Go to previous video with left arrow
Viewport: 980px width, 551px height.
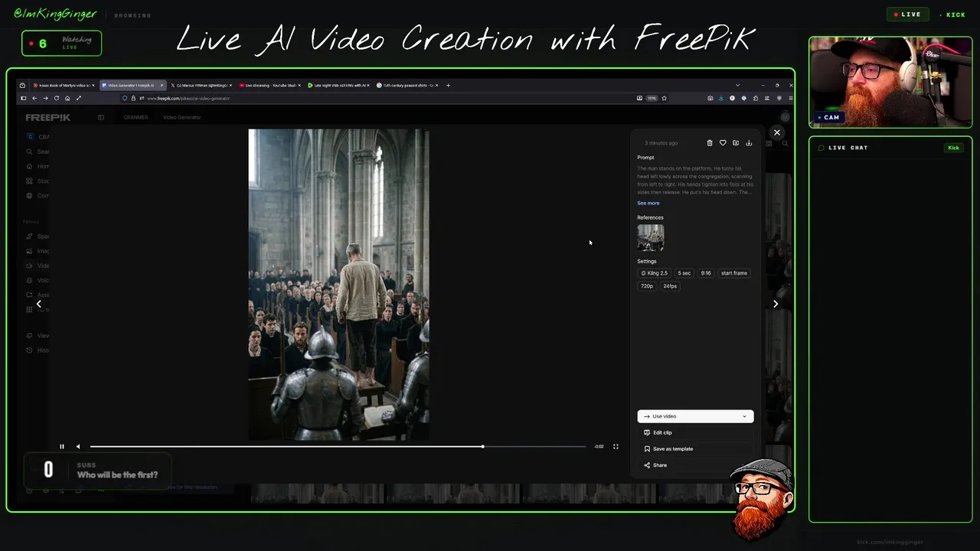coord(38,304)
